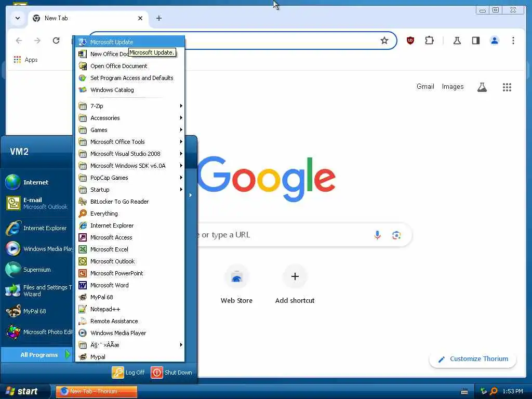This screenshot has height=399, width=532.
Task: Select Open Office Document
Action: [x=130, y=66]
